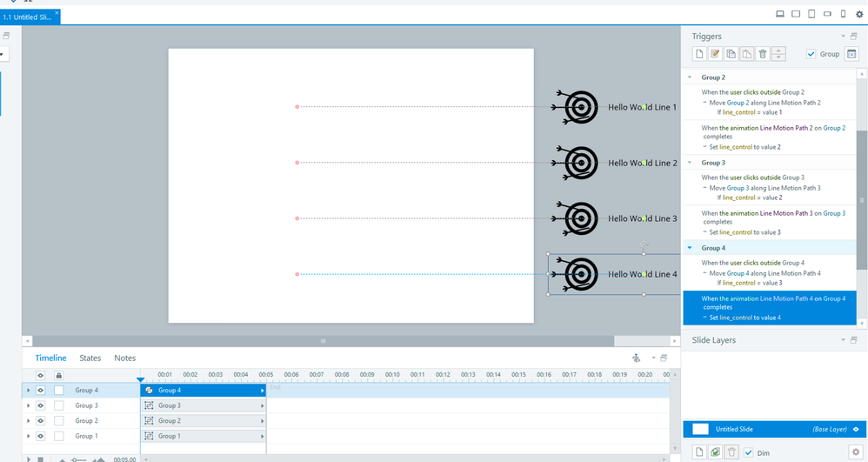Move the selected trigger up
This screenshot has height=462, width=868.
pyautogui.click(x=778, y=50)
